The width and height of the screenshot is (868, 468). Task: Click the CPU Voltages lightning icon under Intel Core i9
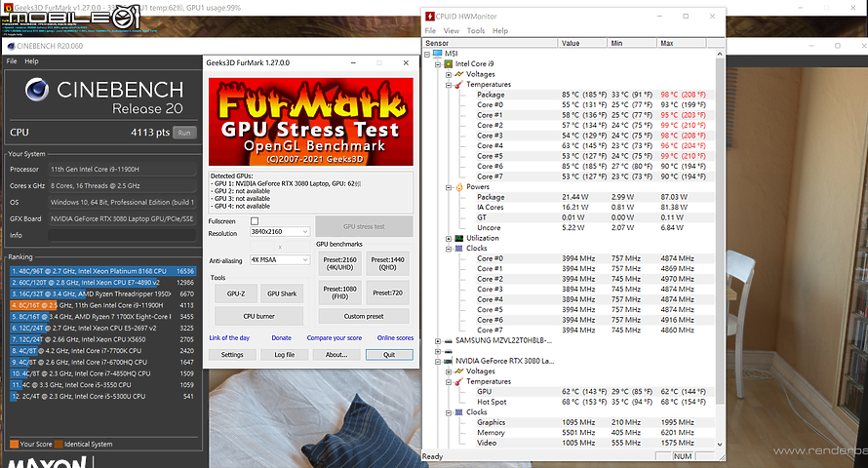[459, 74]
